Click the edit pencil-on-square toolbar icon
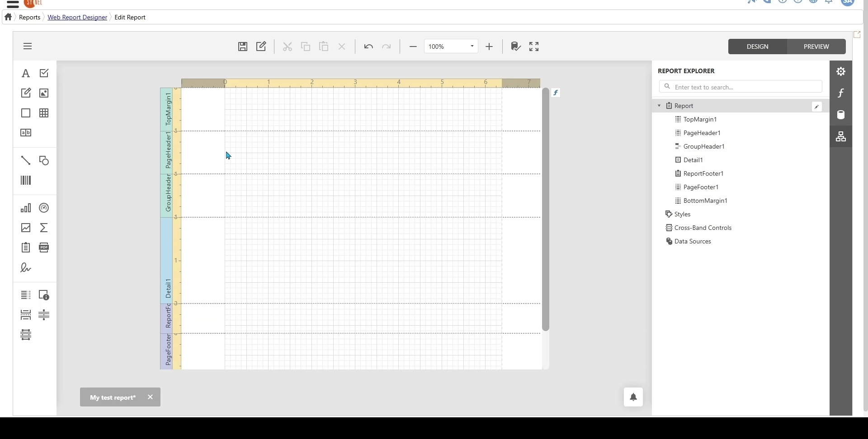This screenshot has height=439, width=868. (261, 47)
